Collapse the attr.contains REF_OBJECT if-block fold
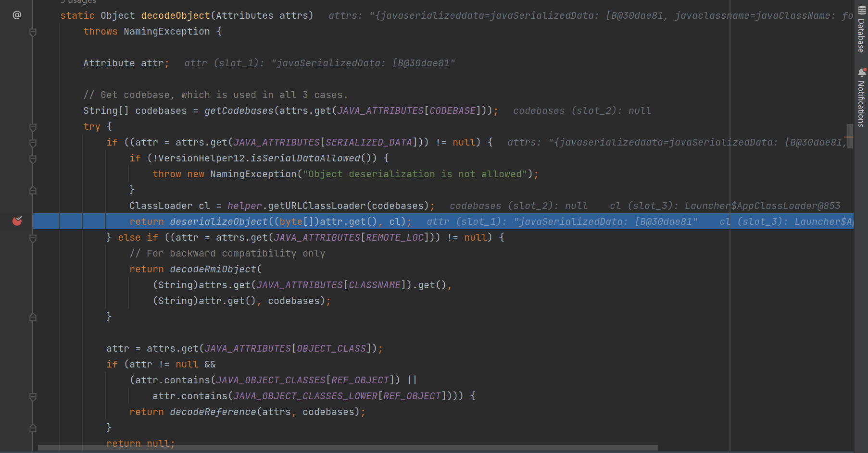 coord(33,397)
